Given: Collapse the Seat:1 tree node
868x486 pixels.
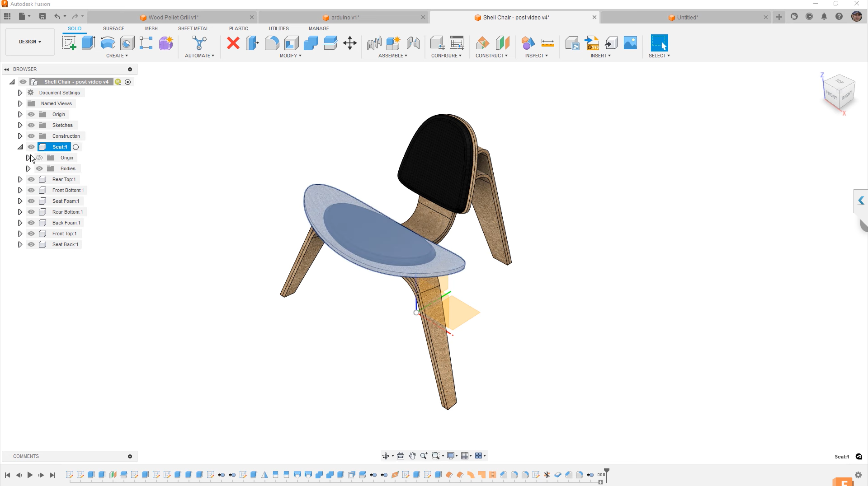Looking at the screenshot, I should coord(20,147).
